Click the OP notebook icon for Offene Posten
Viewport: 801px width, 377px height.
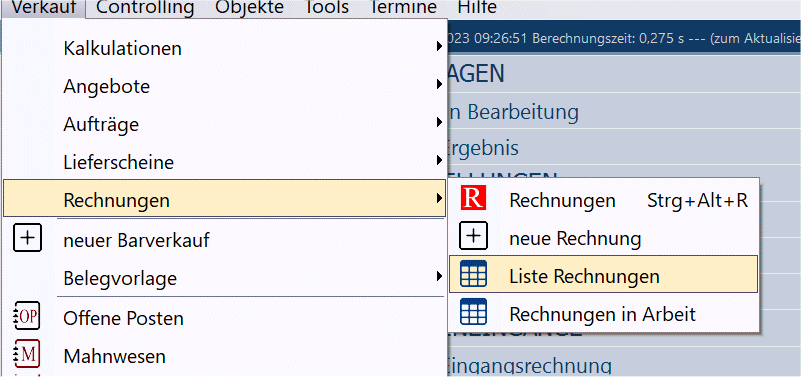point(27,317)
